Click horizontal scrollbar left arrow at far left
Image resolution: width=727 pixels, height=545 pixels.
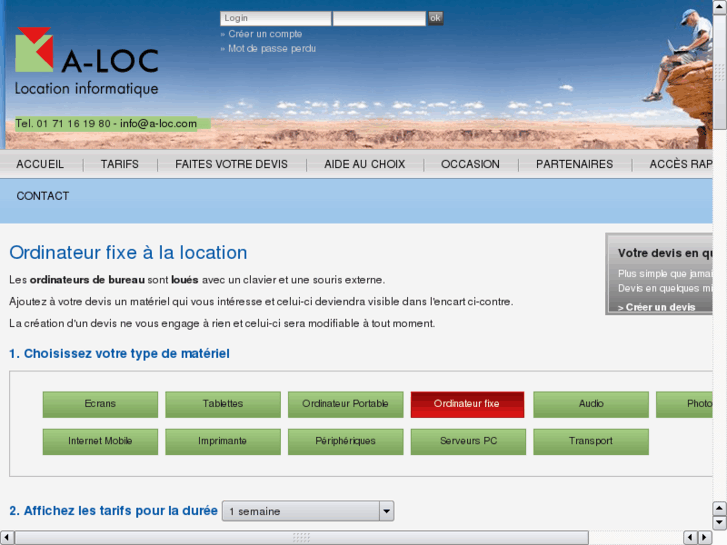[6, 538]
